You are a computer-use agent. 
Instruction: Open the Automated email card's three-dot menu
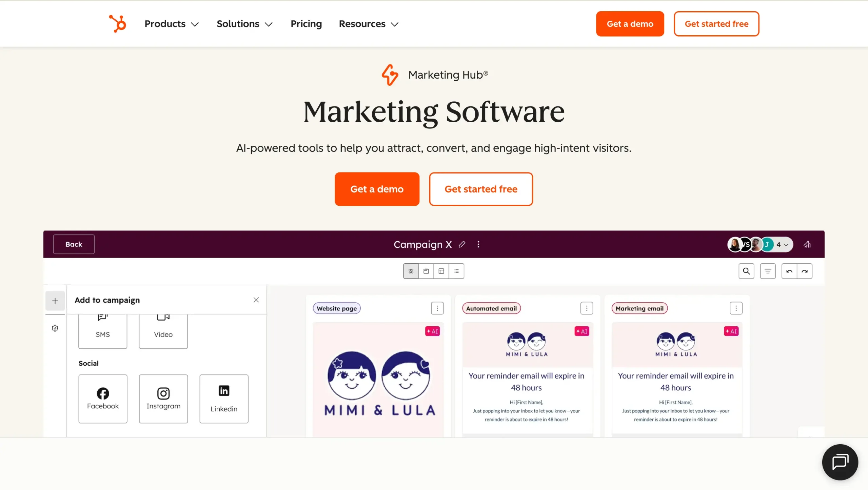coord(587,308)
